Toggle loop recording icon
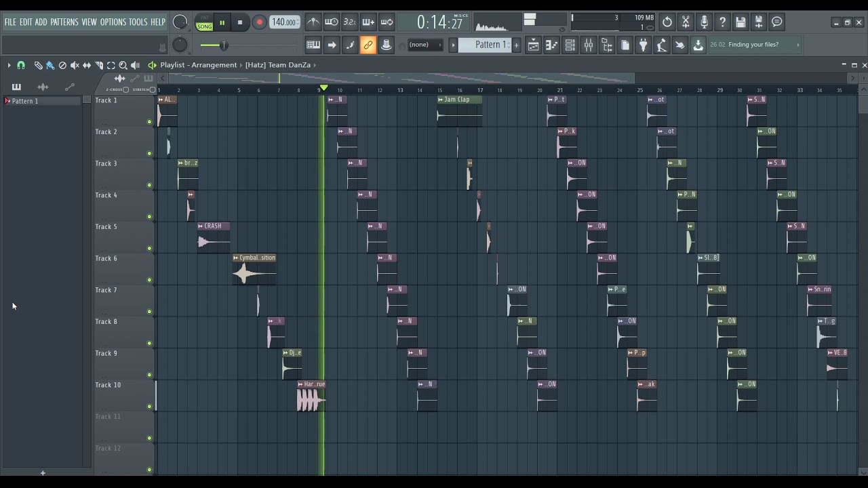The height and width of the screenshot is (488, 868). 387,22
